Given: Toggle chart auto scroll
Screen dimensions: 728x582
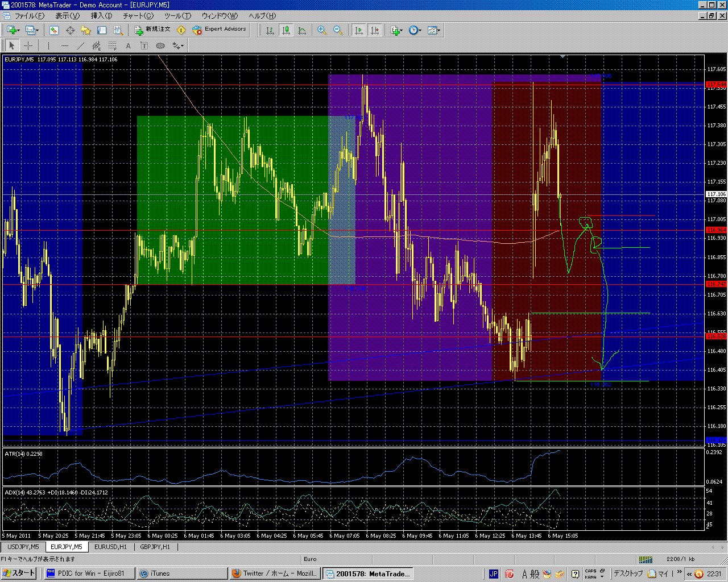Looking at the screenshot, I should point(359,30).
